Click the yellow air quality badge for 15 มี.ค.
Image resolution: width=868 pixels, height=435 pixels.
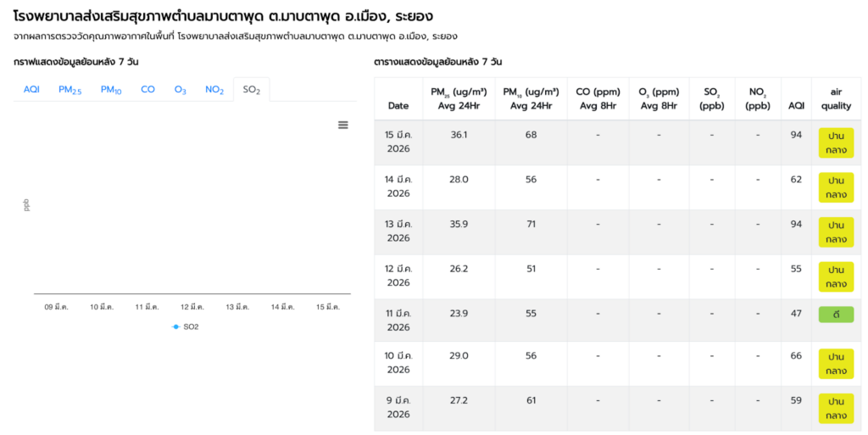pyautogui.click(x=836, y=142)
